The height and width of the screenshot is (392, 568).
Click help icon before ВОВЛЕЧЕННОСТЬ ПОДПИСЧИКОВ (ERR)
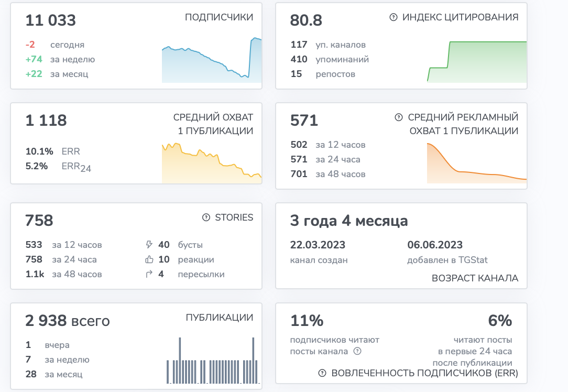322,373
